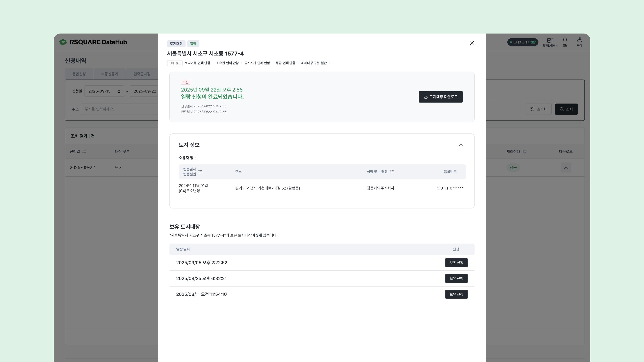The height and width of the screenshot is (362, 644).
Task: Switch to the 통합신청 tab
Action: pos(79,74)
